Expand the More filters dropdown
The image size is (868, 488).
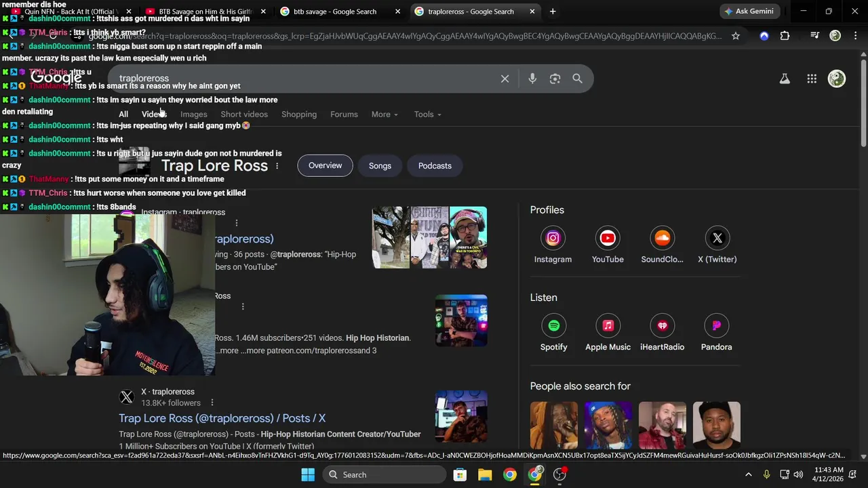click(384, 115)
